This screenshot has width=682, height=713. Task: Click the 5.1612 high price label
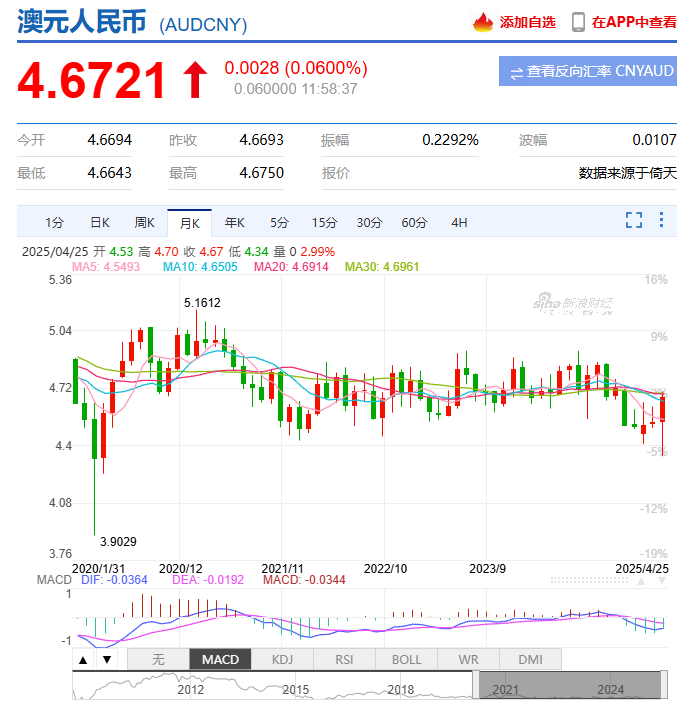[202, 303]
